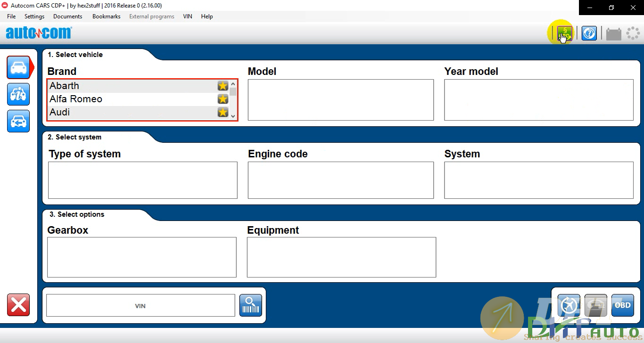
Task: Click the VIN barcode search icon
Action: pos(251,305)
